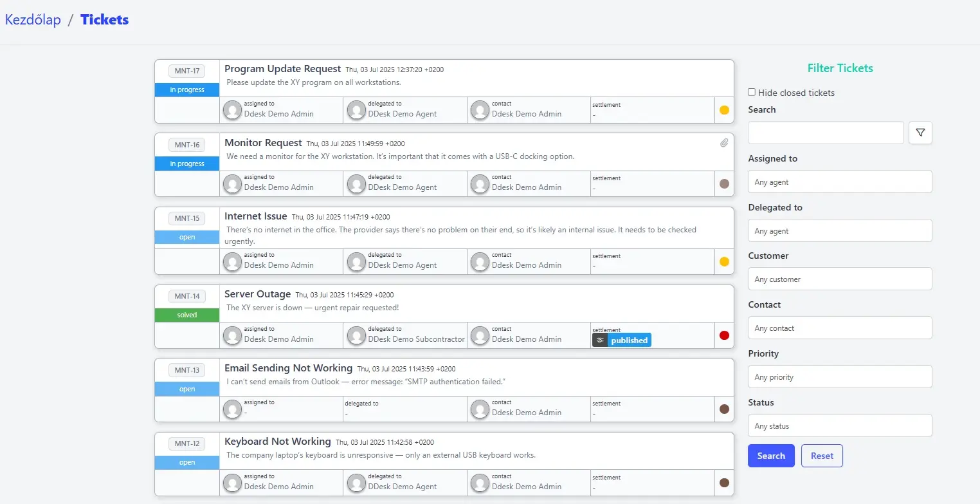Toggle the Hide closed tickets checkbox
Image resolution: width=980 pixels, height=504 pixels.
[x=752, y=92]
